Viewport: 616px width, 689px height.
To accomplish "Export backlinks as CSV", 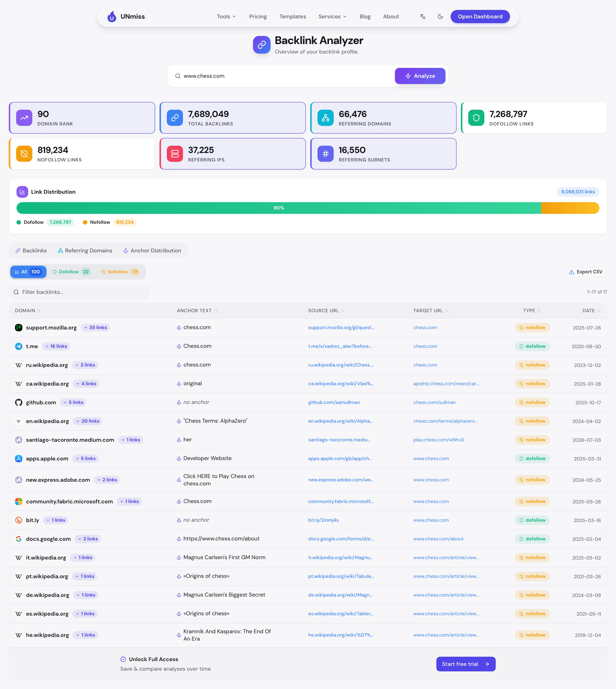I will click(585, 271).
